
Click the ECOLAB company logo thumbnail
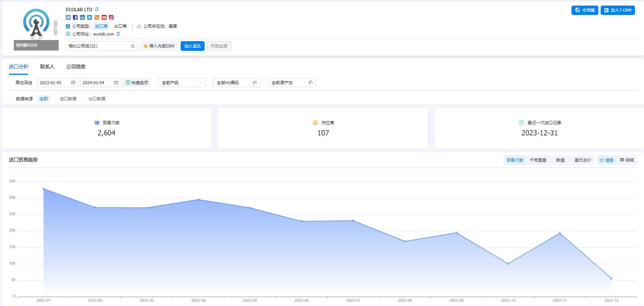(36, 23)
